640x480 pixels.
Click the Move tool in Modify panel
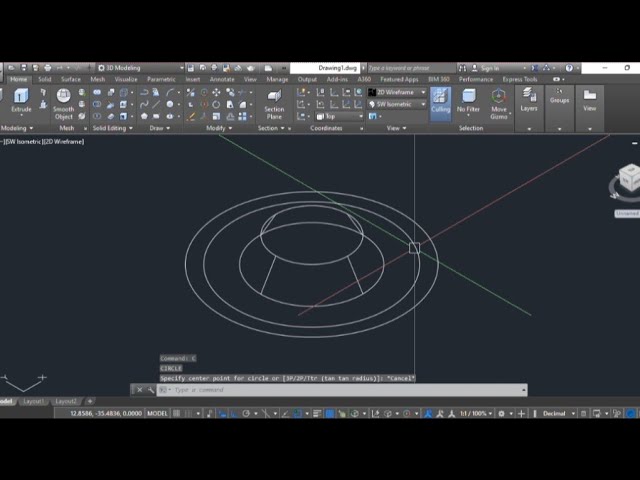[x=216, y=93]
